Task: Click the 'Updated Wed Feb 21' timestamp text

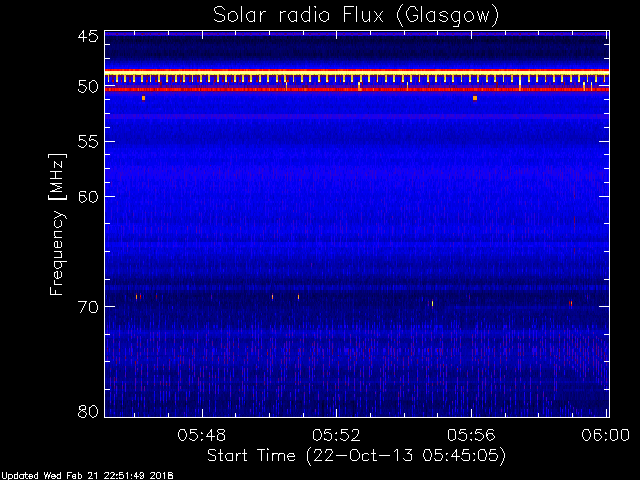Action: point(87,476)
